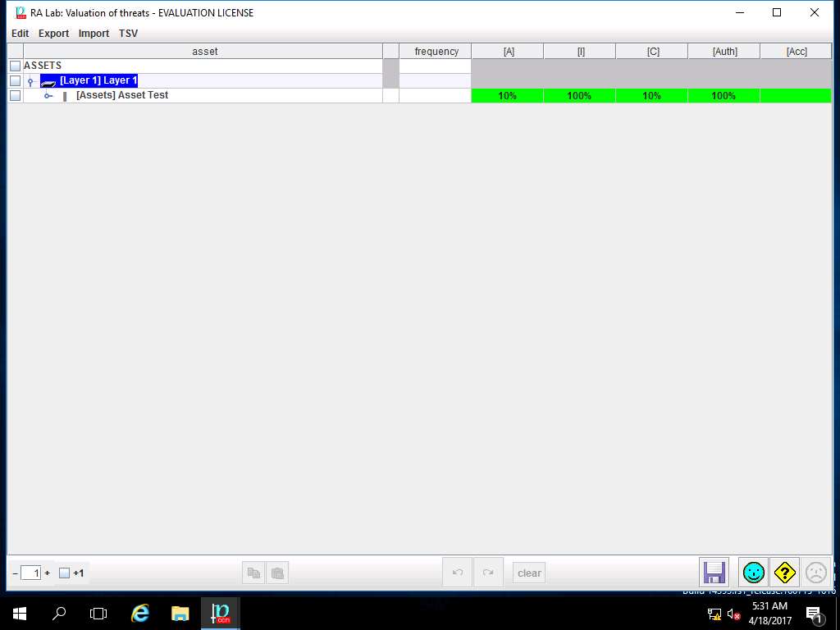The image size is (840, 630).
Task: Click the empty green [Acc] cell for Asset Test
Action: (796, 96)
